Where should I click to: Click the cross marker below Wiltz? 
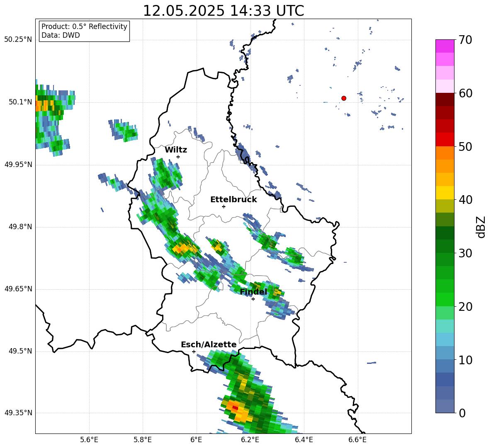(x=178, y=157)
